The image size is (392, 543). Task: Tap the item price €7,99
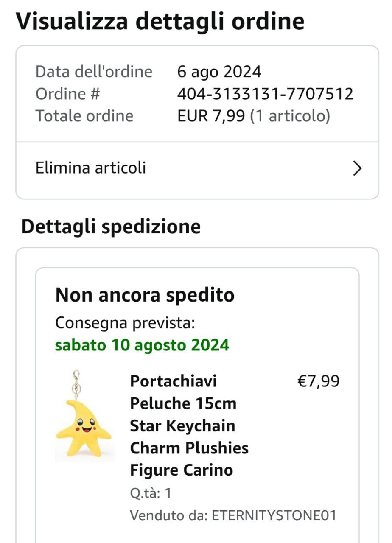(318, 381)
